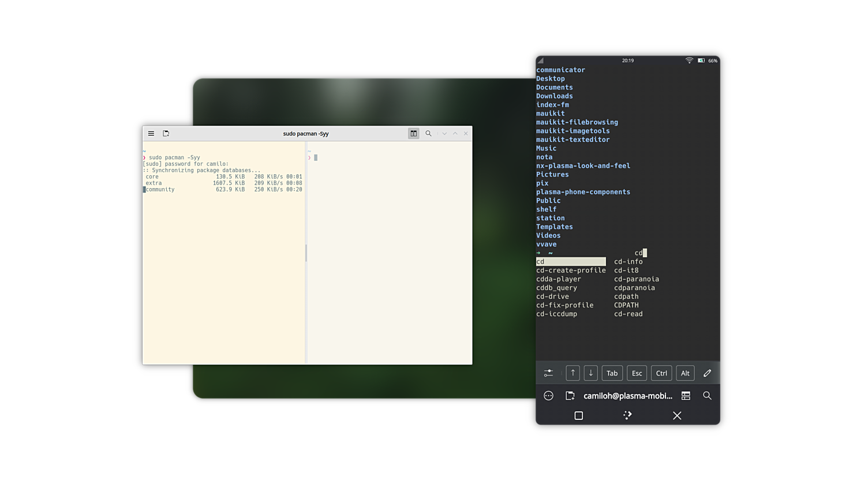Open search in desktop terminal header
868x488 pixels.
(428, 133)
